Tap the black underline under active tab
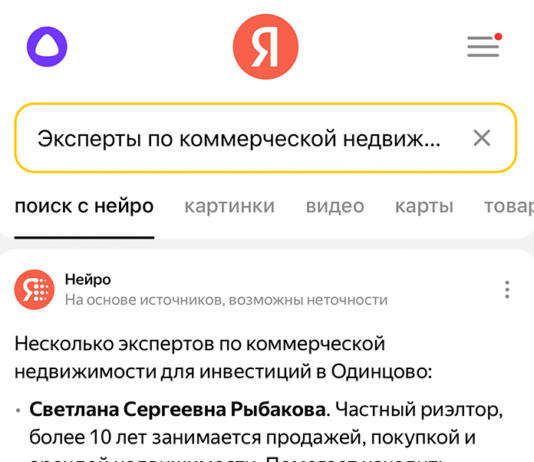This screenshot has width=534, height=462. coord(84,237)
